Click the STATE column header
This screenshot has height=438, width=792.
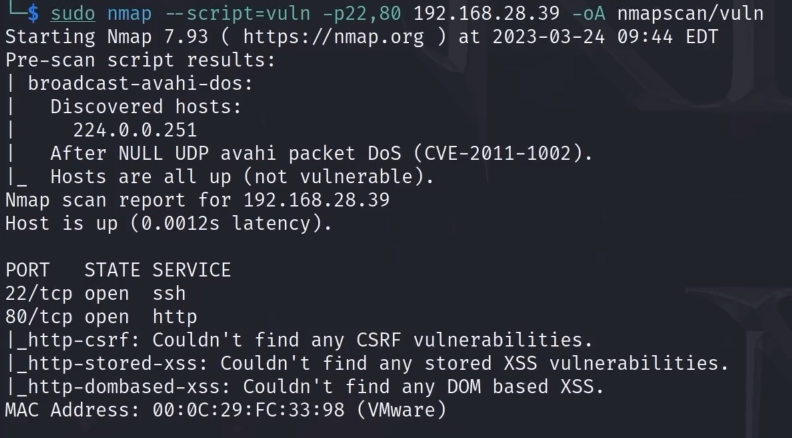pos(112,270)
